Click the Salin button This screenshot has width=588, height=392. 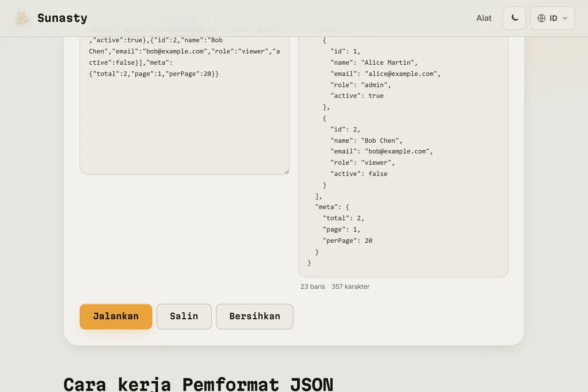(x=184, y=316)
